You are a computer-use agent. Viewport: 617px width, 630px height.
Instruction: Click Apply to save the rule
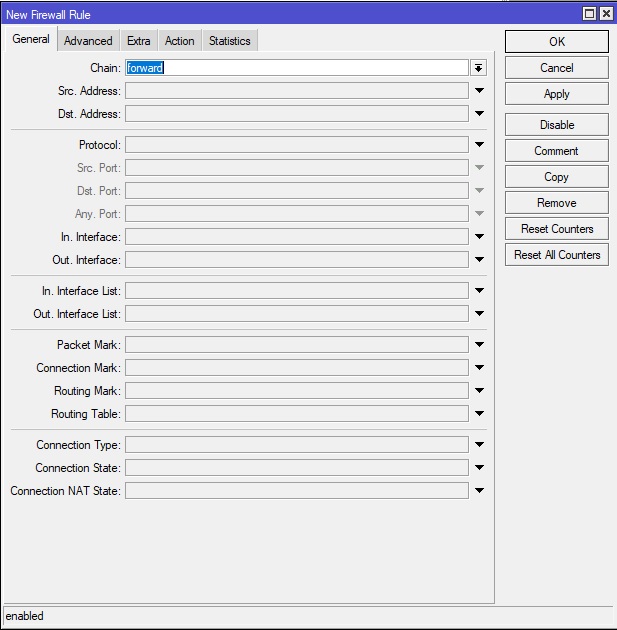pyautogui.click(x=556, y=94)
